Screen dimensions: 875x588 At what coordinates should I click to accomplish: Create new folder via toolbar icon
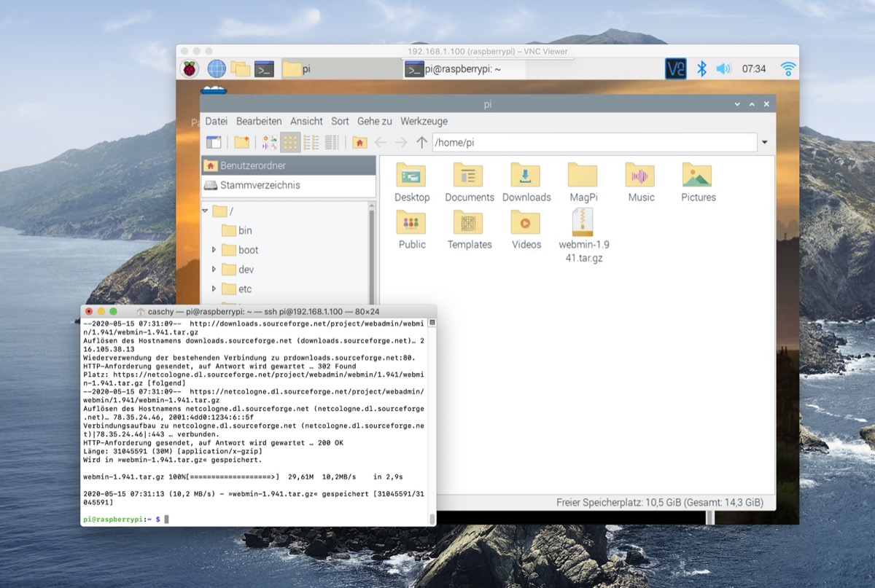[241, 143]
